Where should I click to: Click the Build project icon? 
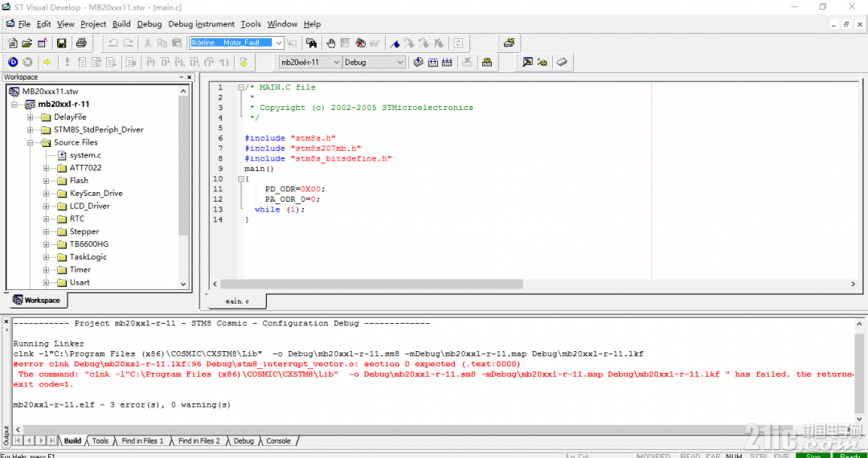[x=433, y=62]
